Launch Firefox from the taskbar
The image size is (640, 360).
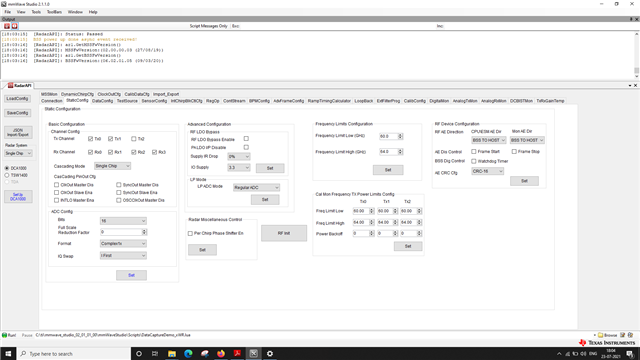point(221,353)
